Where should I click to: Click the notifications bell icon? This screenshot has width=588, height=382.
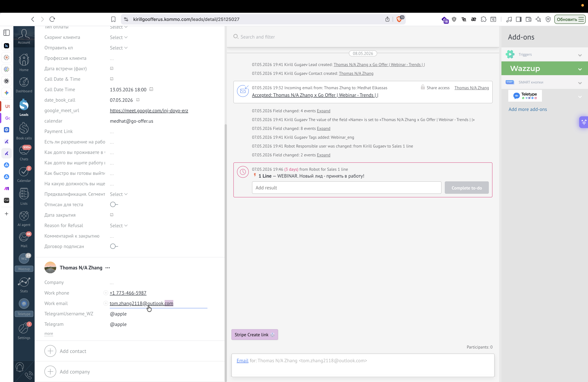point(20,367)
